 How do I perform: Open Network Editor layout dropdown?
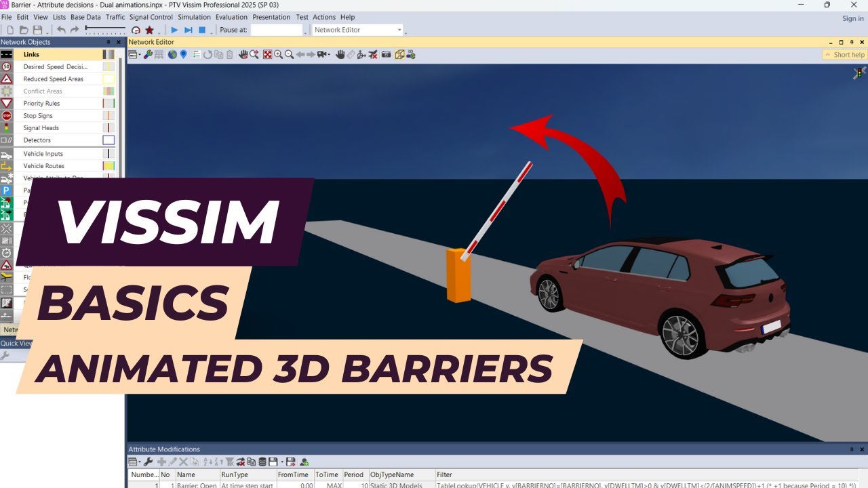357,30
